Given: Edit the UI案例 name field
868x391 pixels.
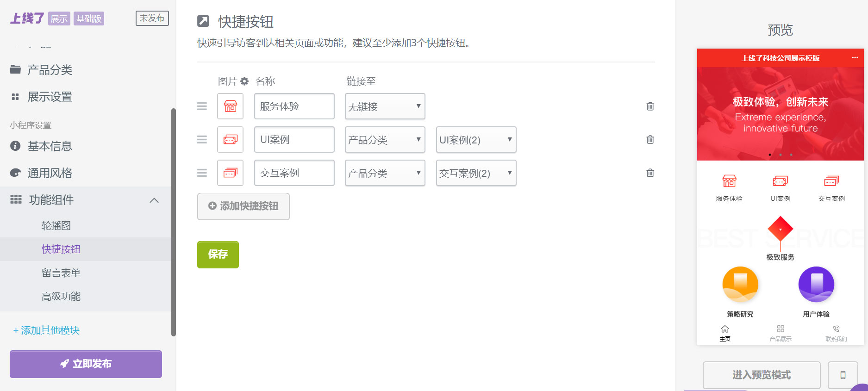Looking at the screenshot, I should pos(294,140).
